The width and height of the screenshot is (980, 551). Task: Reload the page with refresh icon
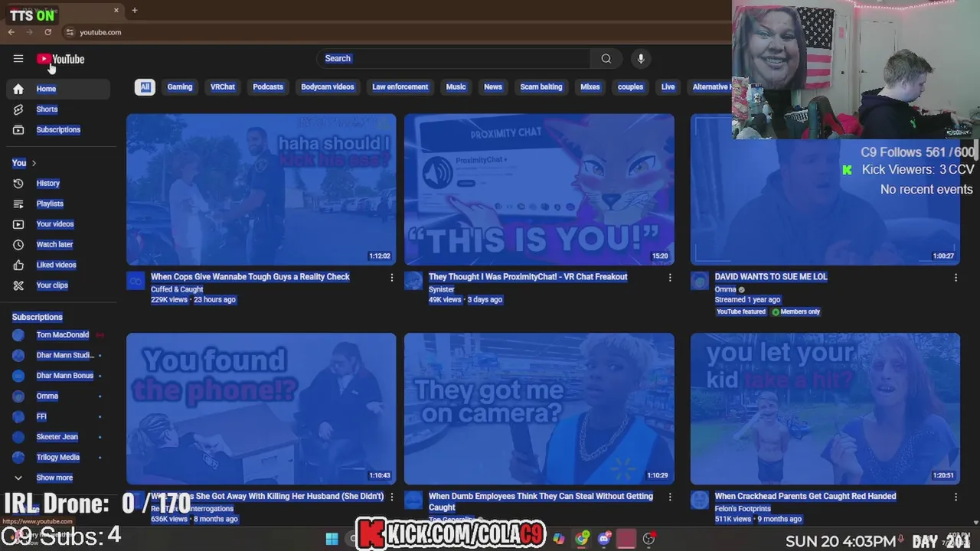47,32
